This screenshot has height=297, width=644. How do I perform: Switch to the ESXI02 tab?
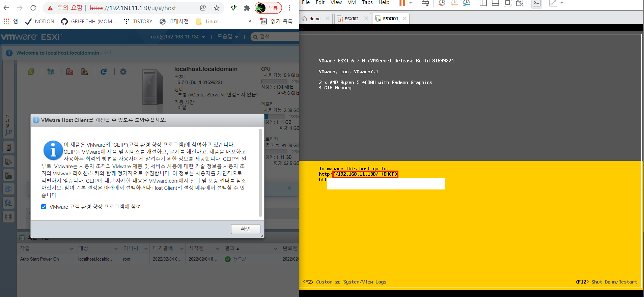tap(352, 19)
